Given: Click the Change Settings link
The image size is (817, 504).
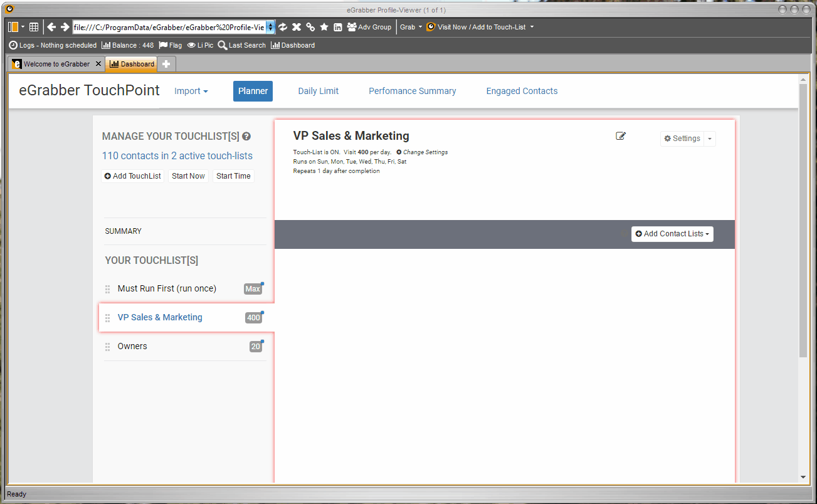Looking at the screenshot, I should (x=422, y=152).
